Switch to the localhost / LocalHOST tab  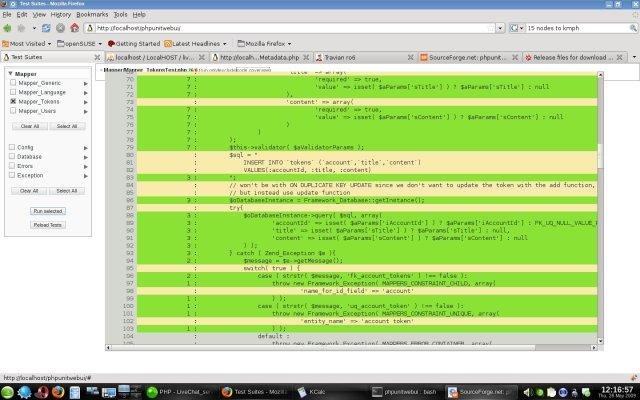pyautogui.click(x=156, y=57)
